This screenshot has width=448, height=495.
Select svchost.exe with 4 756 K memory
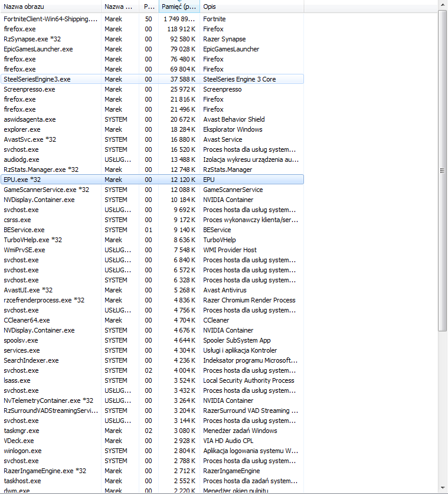[x=152, y=310]
